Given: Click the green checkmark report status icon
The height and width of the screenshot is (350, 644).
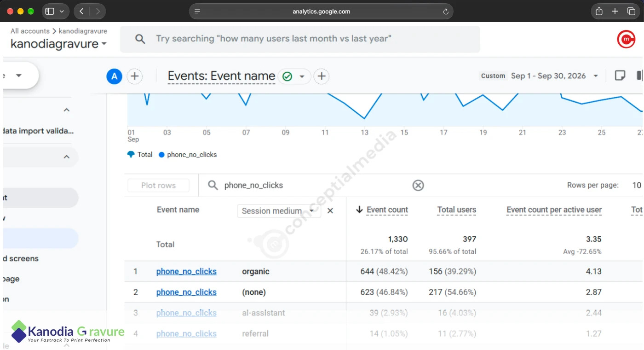Looking at the screenshot, I should (287, 76).
